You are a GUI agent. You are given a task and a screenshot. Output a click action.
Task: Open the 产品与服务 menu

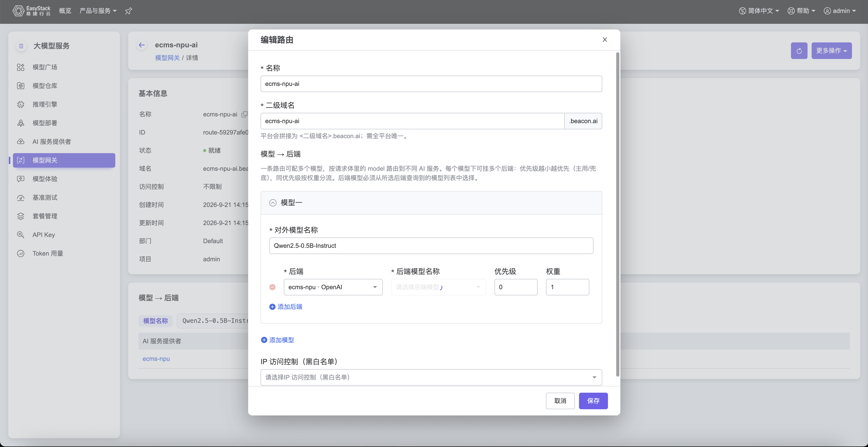[x=98, y=11]
